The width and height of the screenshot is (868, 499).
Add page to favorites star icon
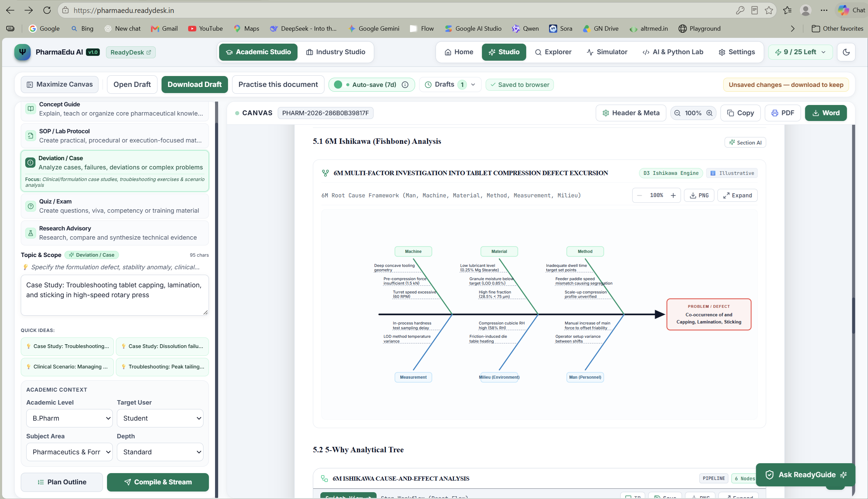tap(769, 10)
